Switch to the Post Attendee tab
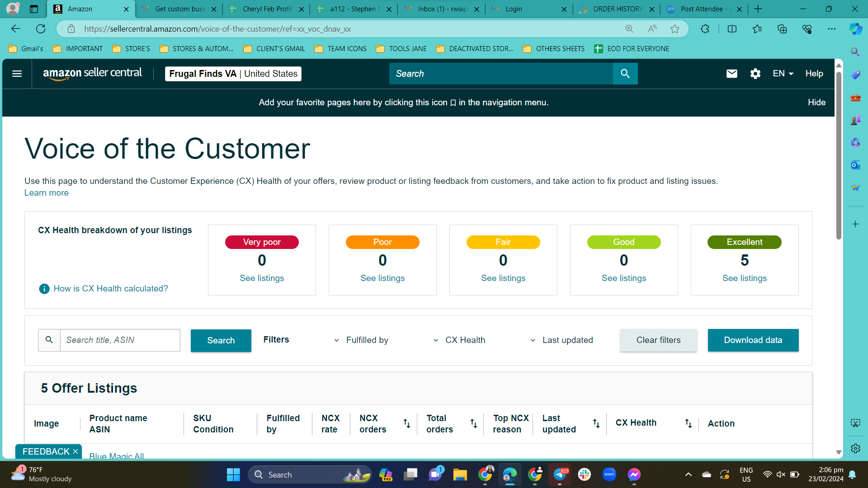The width and height of the screenshot is (868, 488). coord(704,9)
